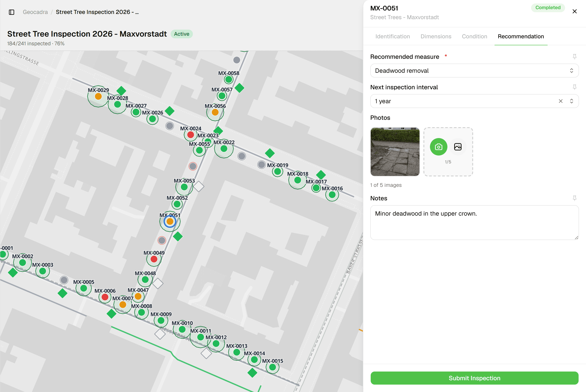This screenshot has height=392, width=586.
Task: Select orange tree marker MX-0047
Action: pyautogui.click(x=138, y=296)
